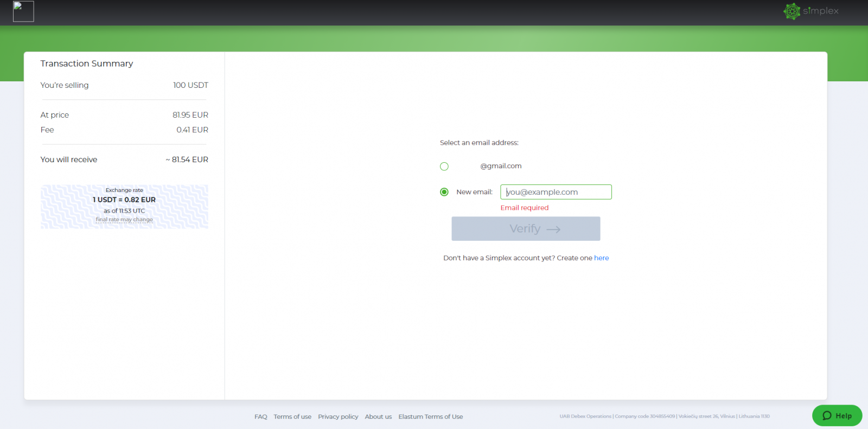Go to the About us page
The width and height of the screenshot is (868, 429).
(x=378, y=417)
